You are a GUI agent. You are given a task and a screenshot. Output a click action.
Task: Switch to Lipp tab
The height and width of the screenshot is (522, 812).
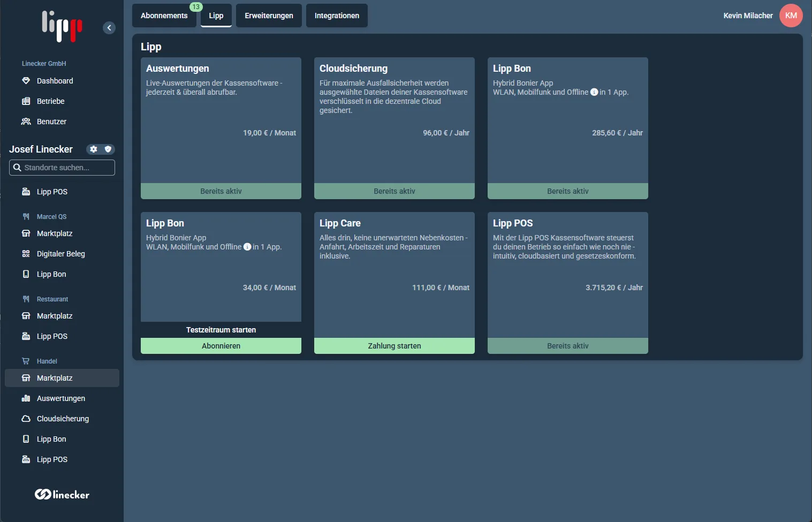pyautogui.click(x=216, y=16)
